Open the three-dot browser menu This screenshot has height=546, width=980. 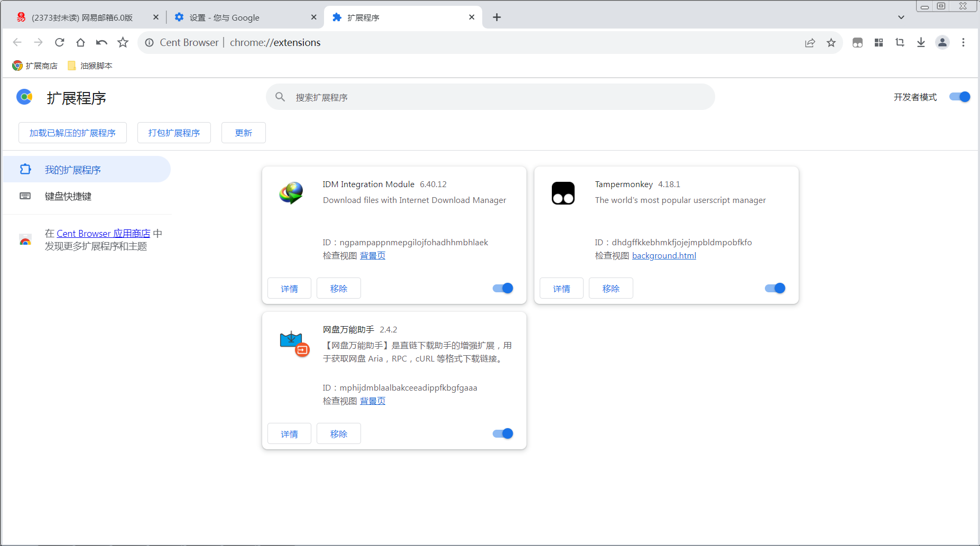(963, 42)
